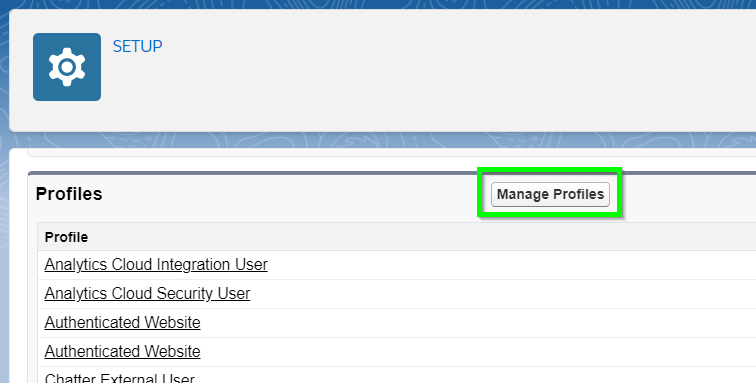The height and width of the screenshot is (383, 756).
Task: Open the SETUP header link
Action: (137, 46)
